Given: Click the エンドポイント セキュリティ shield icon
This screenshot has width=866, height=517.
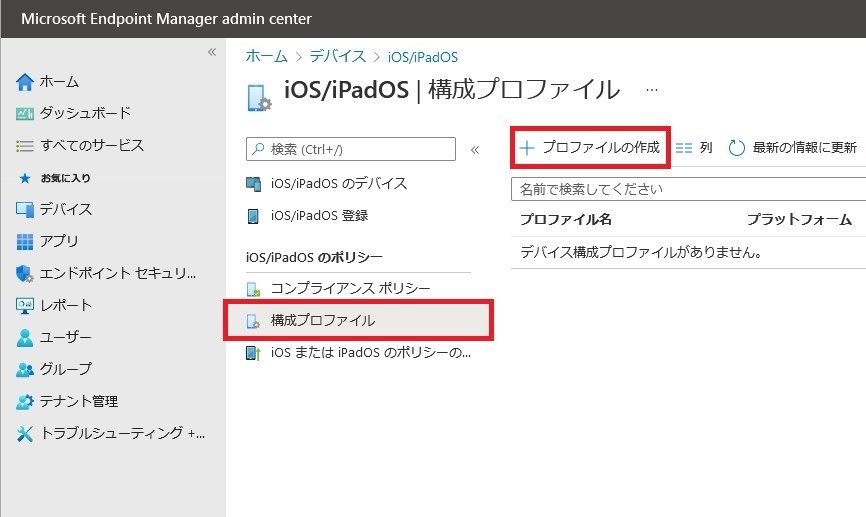Looking at the screenshot, I should 25,273.
